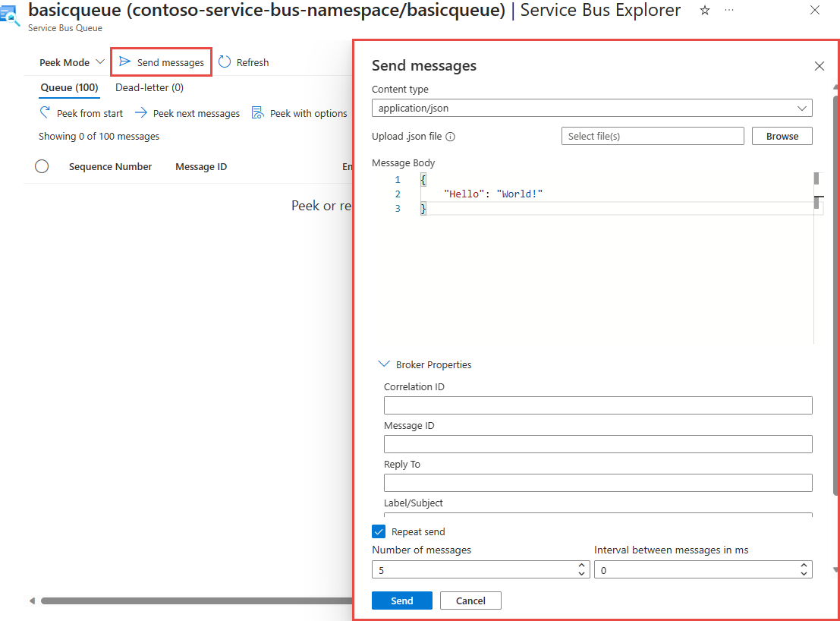Click Peek next messages

187,113
